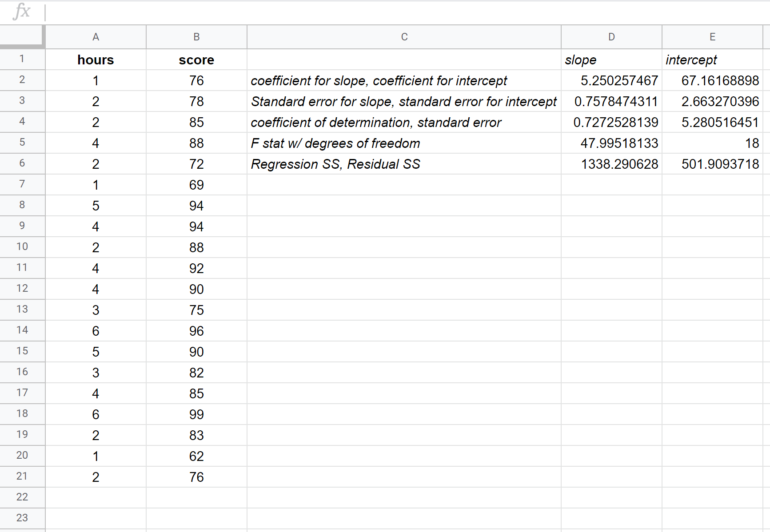Click the select-all corner box
This screenshot has width=770, height=532.
point(22,37)
